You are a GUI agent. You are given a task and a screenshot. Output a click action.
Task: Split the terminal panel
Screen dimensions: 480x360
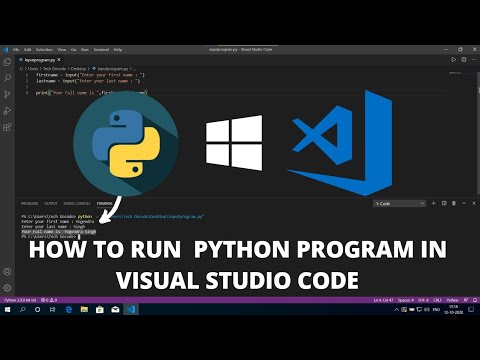[x=444, y=203]
